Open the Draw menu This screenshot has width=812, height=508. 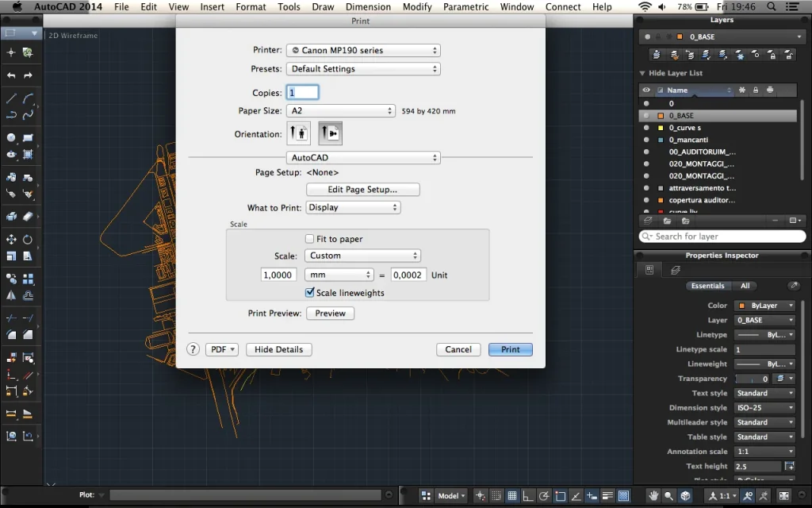(x=323, y=6)
